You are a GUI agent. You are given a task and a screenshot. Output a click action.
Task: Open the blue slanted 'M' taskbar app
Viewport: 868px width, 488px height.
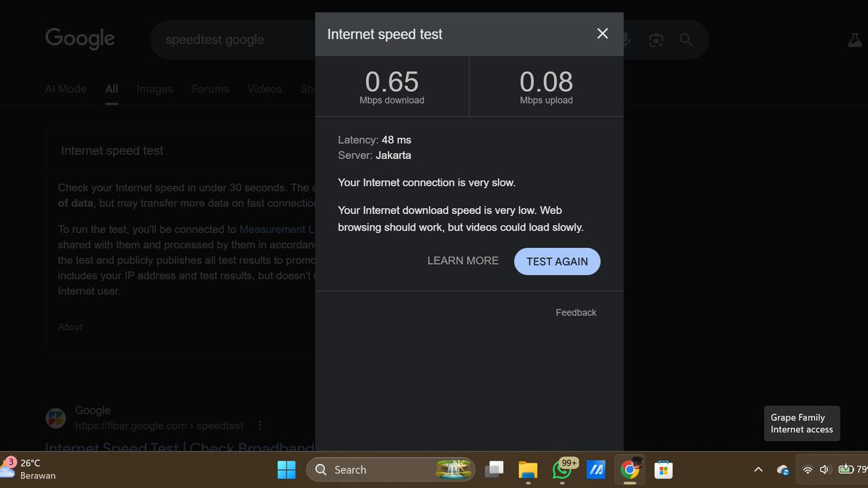596,470
